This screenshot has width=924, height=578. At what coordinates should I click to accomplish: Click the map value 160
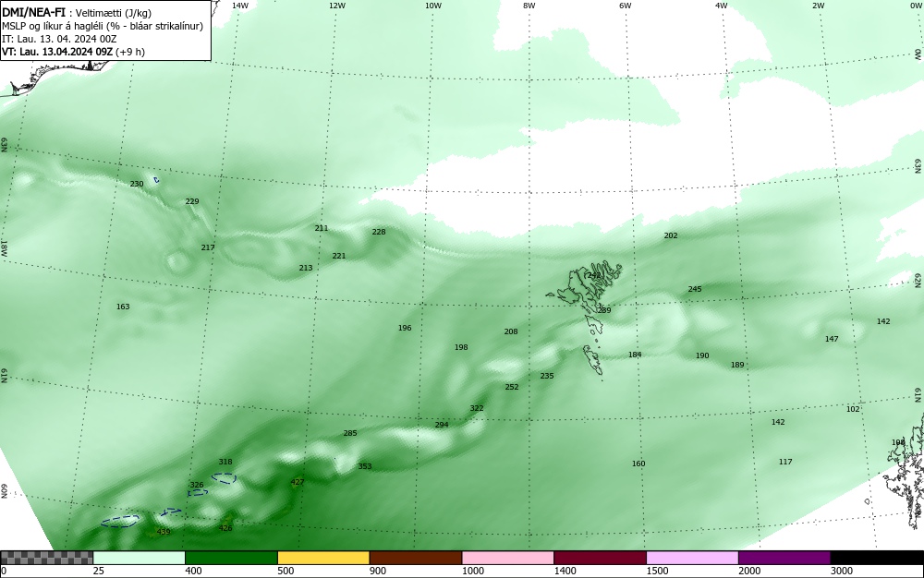click(x=638, y=464)
